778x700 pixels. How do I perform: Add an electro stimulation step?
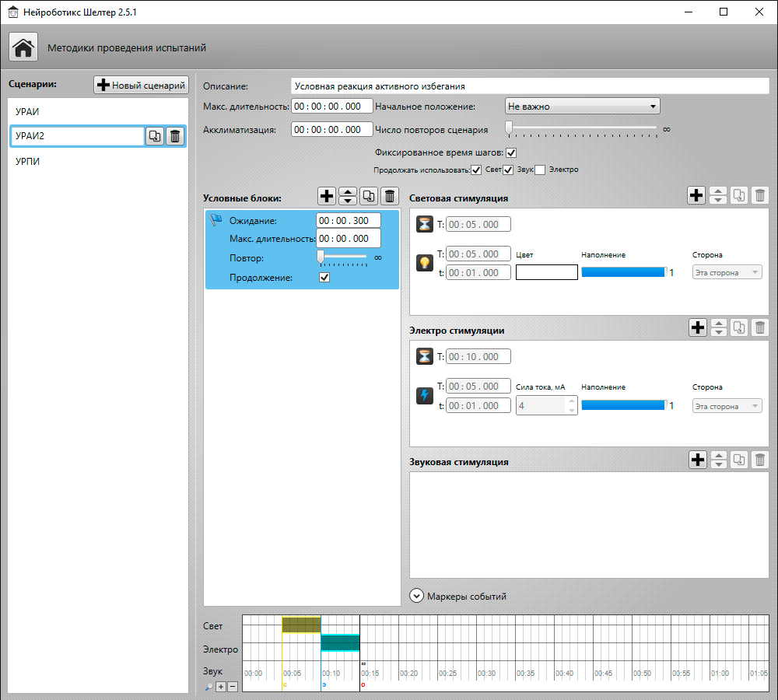coord(698,327)
